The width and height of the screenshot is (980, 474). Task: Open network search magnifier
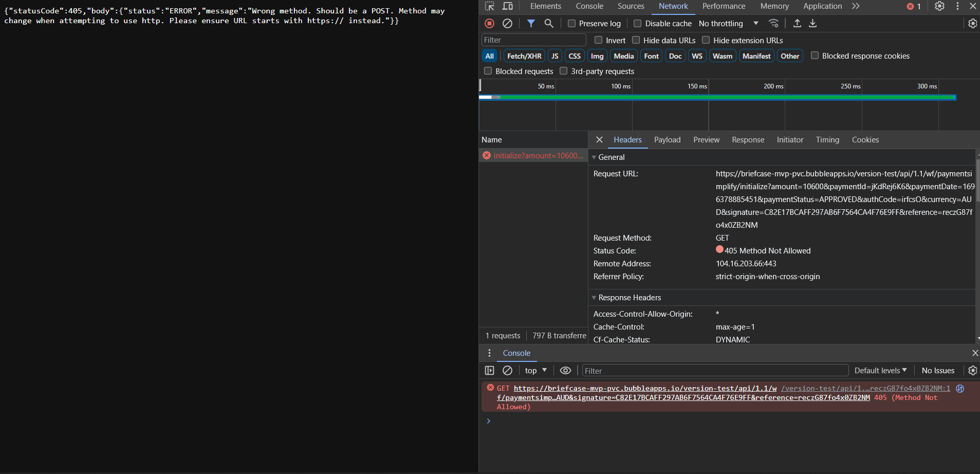549,23
